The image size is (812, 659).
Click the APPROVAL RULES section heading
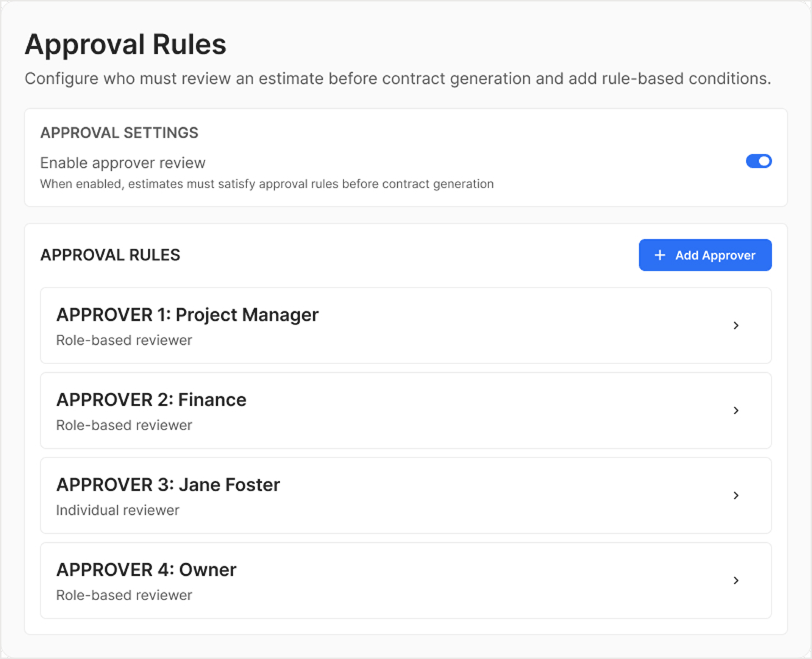pyautogui.click(x=110, y=255)
